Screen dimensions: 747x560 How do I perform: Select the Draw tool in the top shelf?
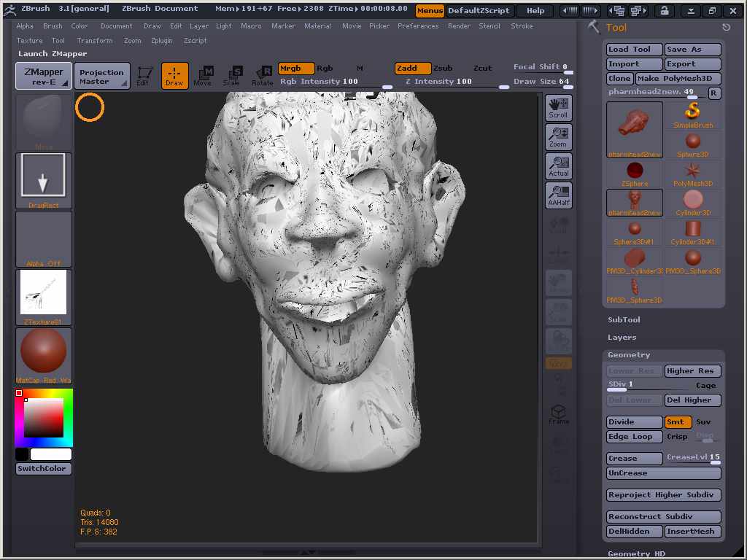click(x=176, y=74)
